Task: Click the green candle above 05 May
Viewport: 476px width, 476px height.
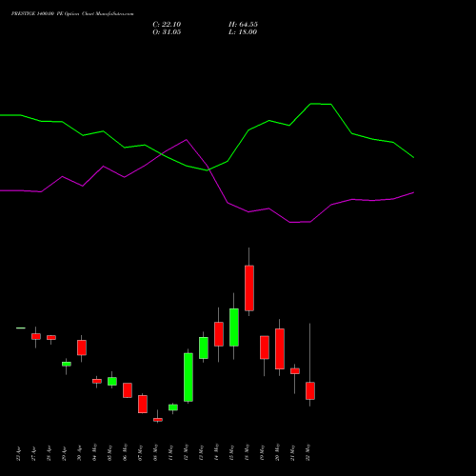Action: click(x=112, y=381)
